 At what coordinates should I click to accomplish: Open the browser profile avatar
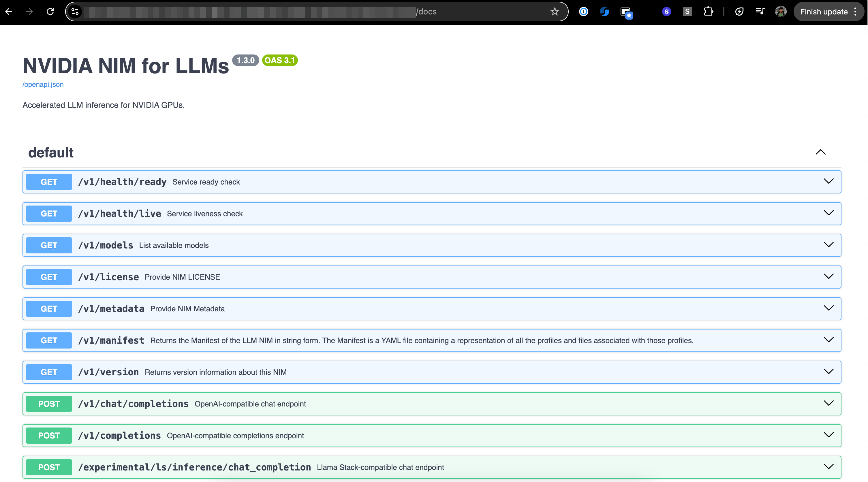tap(780, 12)
